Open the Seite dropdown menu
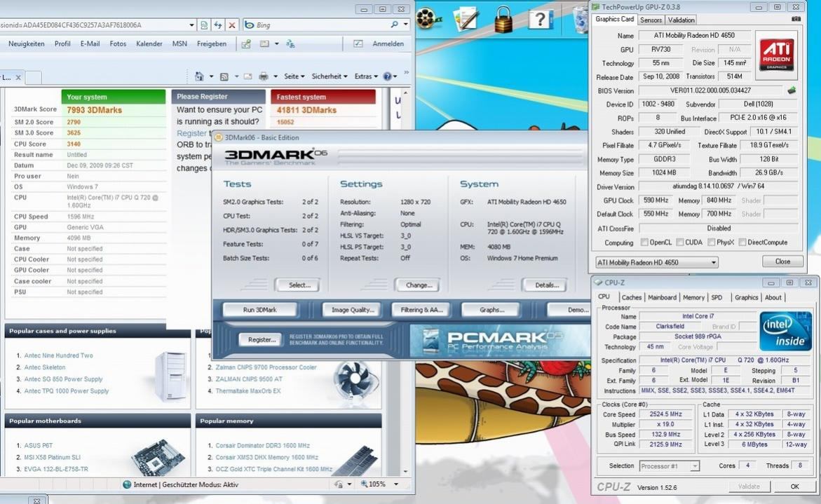821x504 pixels. coord(294,76)
